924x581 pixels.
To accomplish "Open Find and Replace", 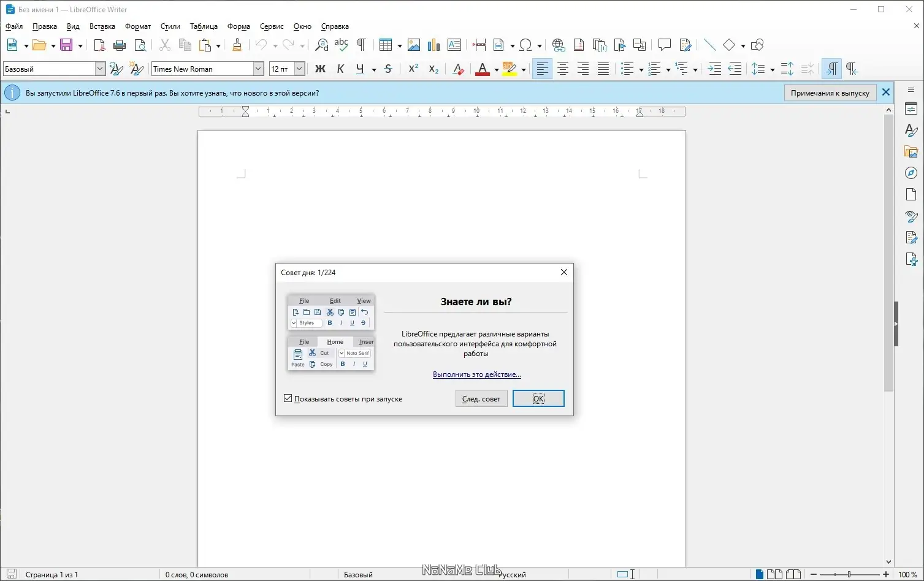I will [321, 45].
